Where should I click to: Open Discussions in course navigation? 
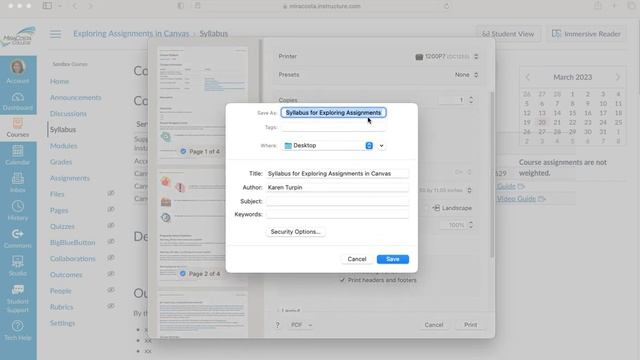(x=68, y=113)
